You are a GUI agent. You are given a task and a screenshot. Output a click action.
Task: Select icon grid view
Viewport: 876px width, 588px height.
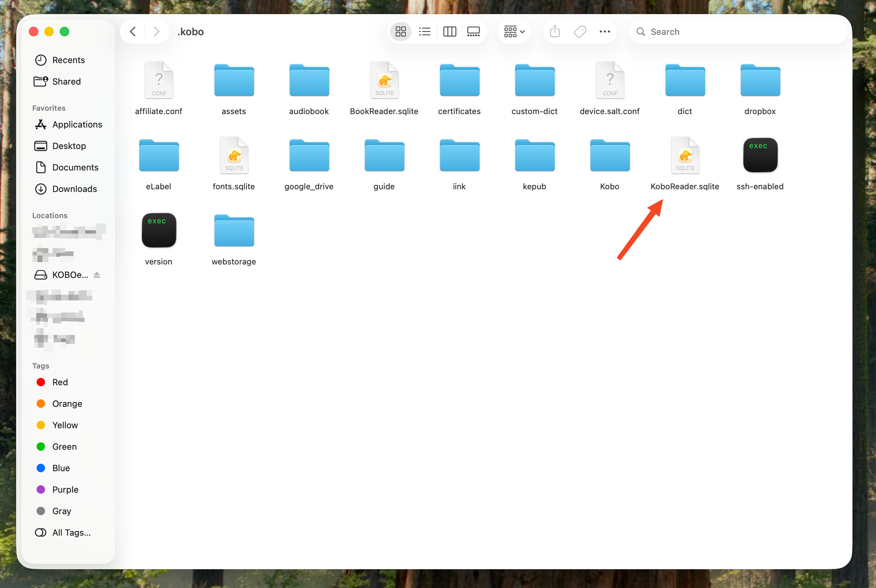coord(400,32)
